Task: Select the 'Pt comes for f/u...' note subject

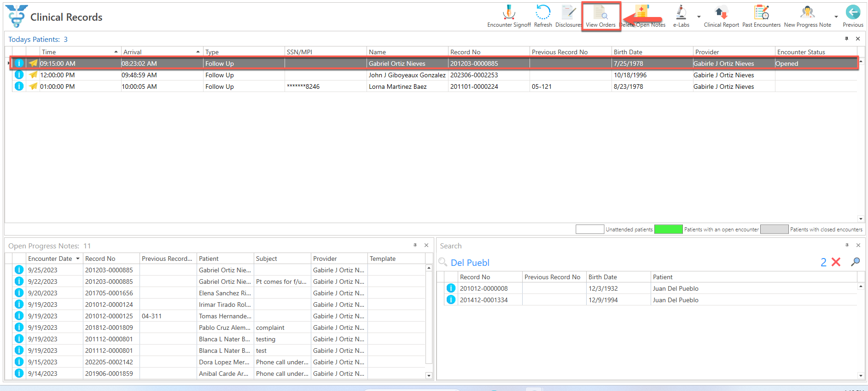Action: click(x=281, y=282)
